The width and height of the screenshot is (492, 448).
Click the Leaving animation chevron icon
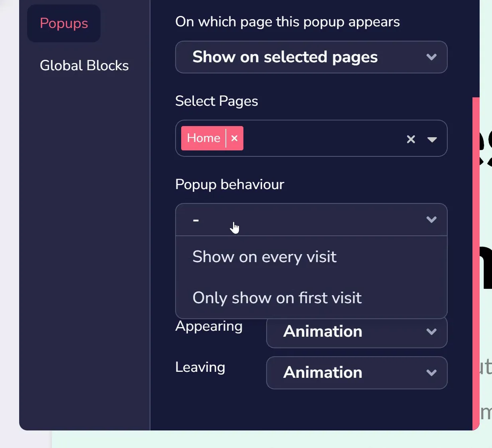[x=431, y=373]
